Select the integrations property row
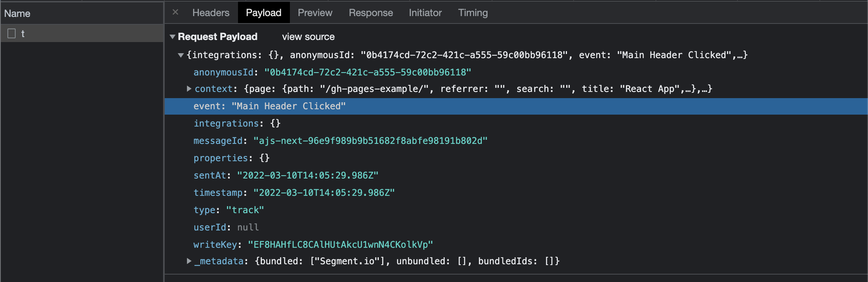Viewport: 868px width, 282px height. pyautogui.click(x=516, y=123)
